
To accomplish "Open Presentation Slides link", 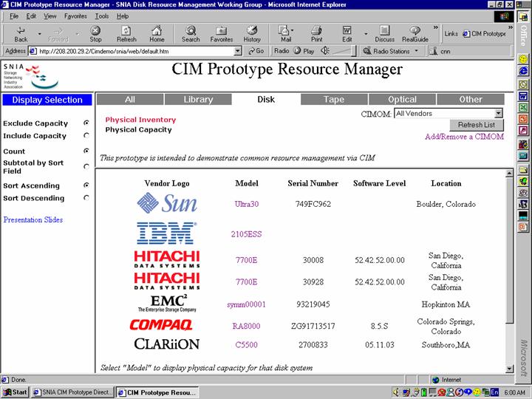I will (x=33, y=219).
